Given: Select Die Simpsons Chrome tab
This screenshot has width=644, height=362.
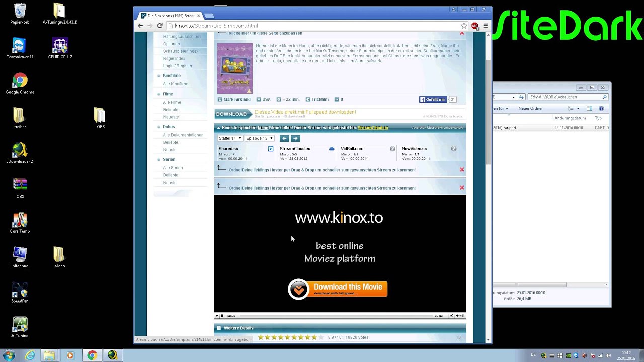Looking at the screenshot, I should coord(170,16).
